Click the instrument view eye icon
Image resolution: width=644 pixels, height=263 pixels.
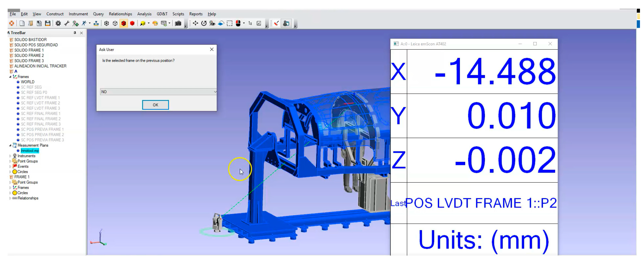213,24
